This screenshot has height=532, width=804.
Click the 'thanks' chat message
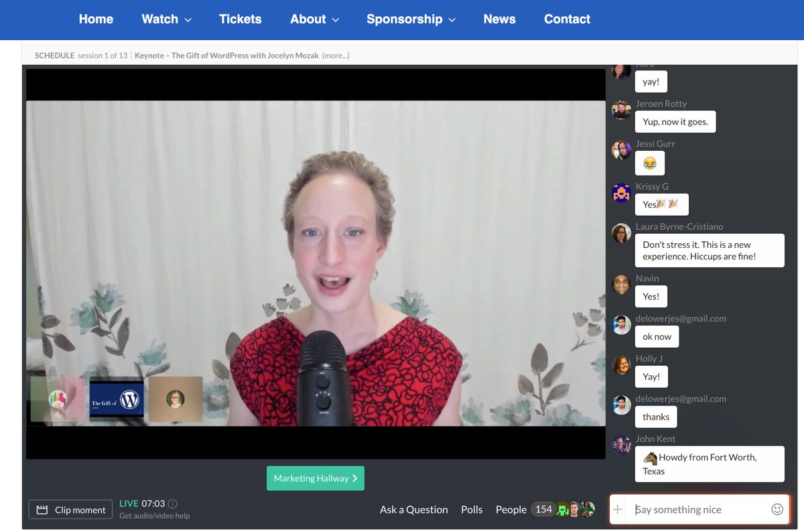pos(656,417)
